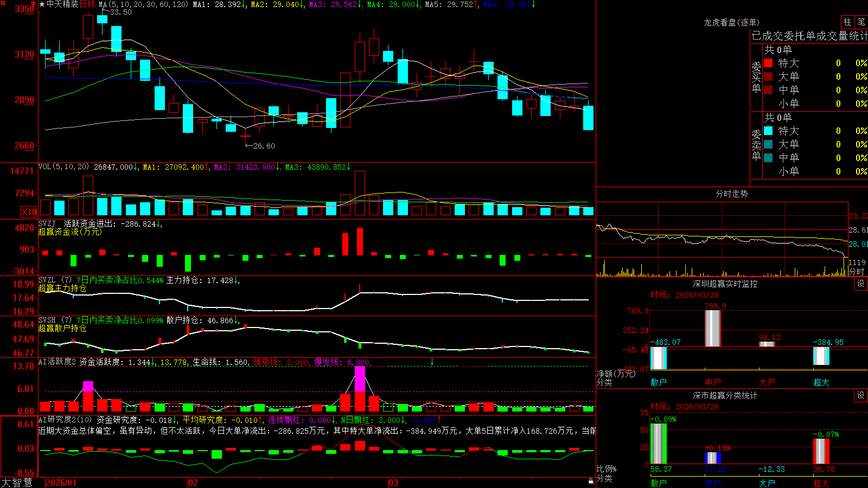
Task: Click the -384.95 超大 bar in the 实时监控 chart
Action: click(x=821, y=356)
